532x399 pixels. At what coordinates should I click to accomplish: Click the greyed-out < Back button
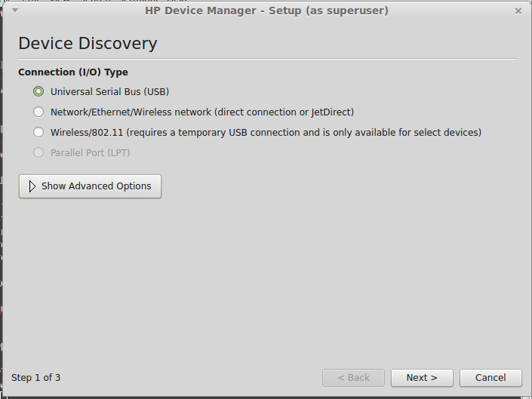click(353, 378)
